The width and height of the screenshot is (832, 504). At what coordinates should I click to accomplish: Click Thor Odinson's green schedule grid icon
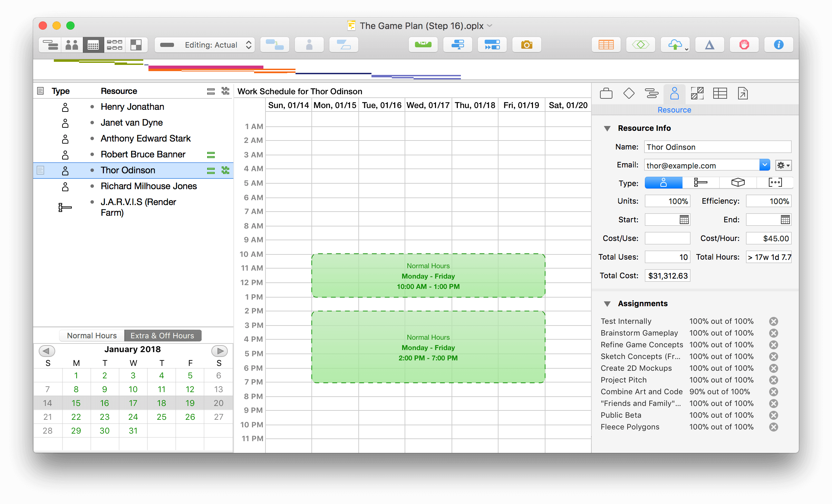[x=225, y=171]
